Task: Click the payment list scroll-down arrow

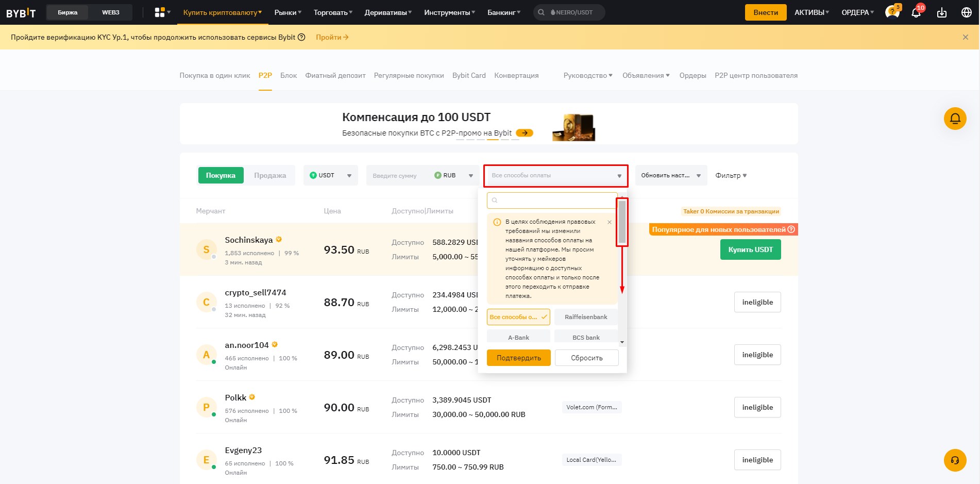Action: tap(622, 342)
